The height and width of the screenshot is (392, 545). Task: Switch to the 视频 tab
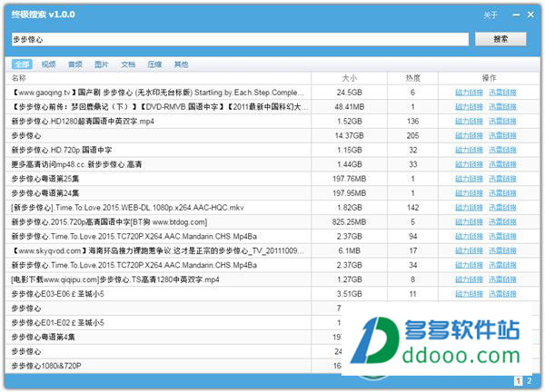[49, 64]
